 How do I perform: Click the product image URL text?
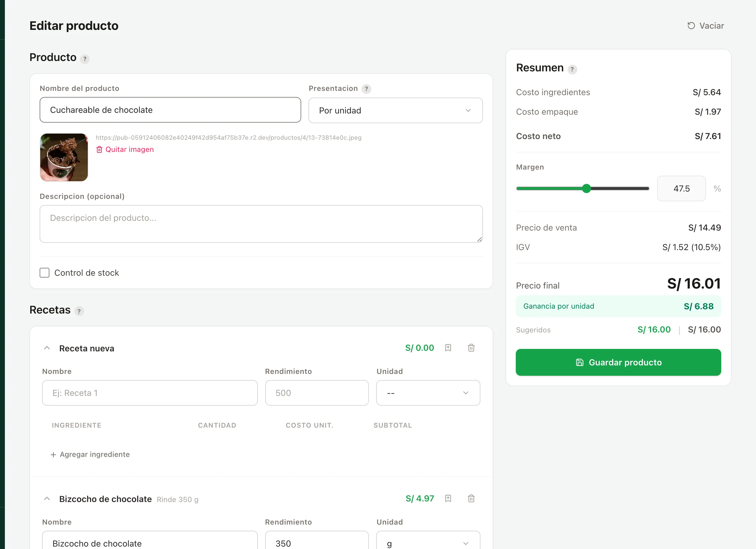(x=228, y=138)
